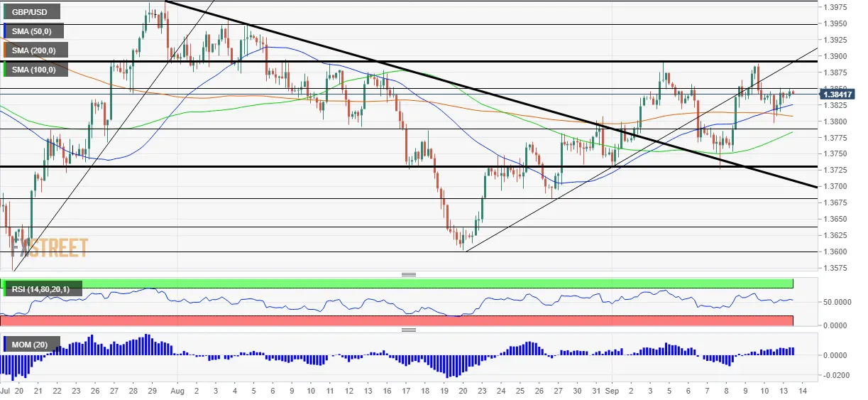
Task: Open the RSI (14,80,20,1) indicator label
Action: (43, 288)
